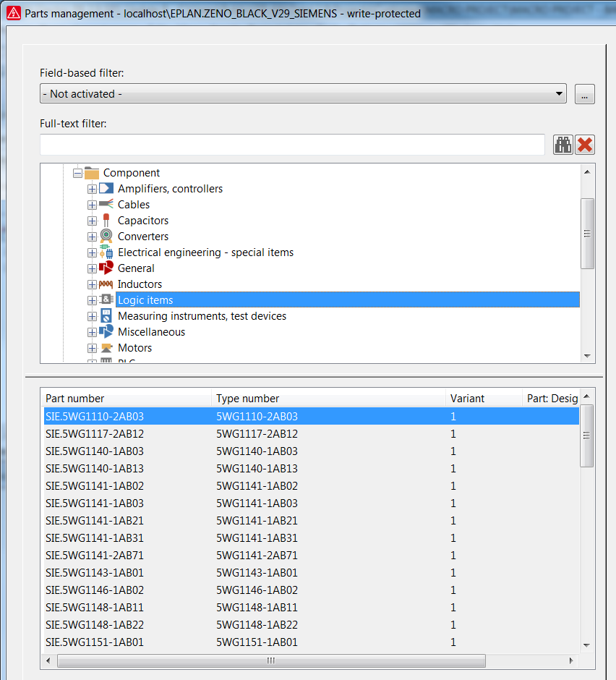Sort by Variant column header
This screenshot has height=680, width=616.
(x=484, y=398)
